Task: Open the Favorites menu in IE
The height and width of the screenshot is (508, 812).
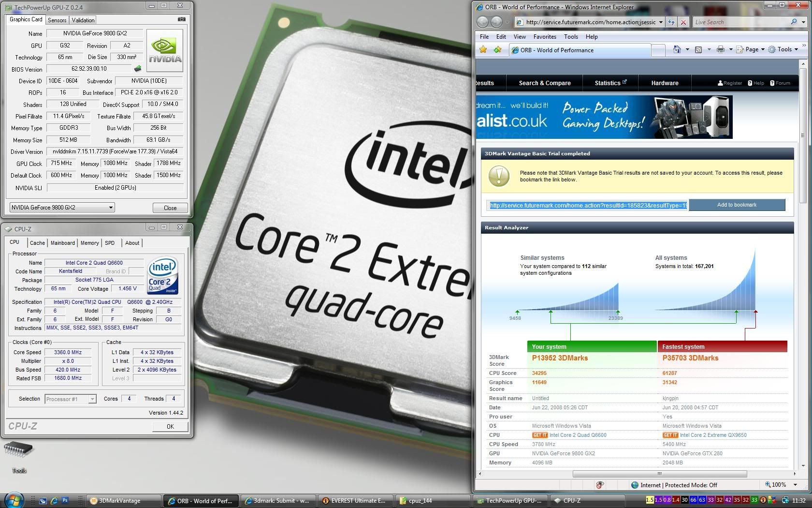Action: 545,37
